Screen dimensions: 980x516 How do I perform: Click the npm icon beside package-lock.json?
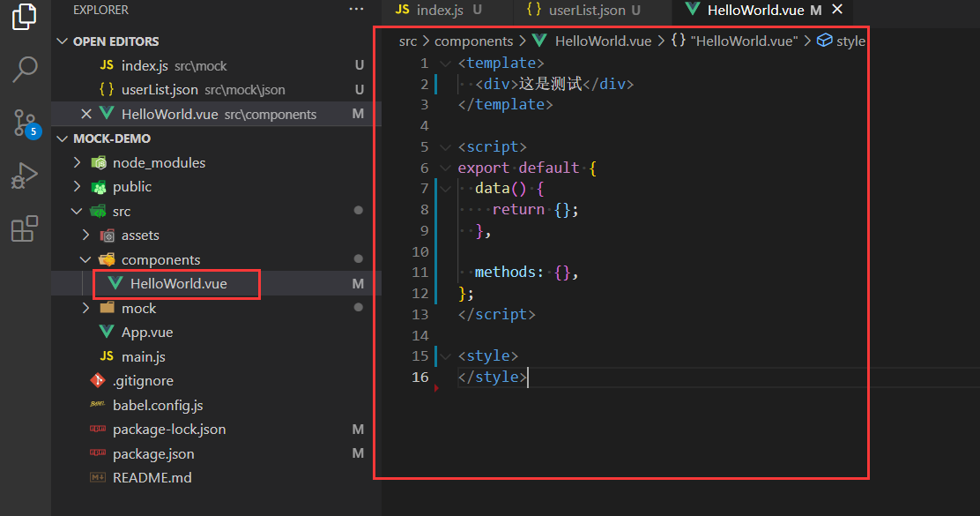coord(98,429)
